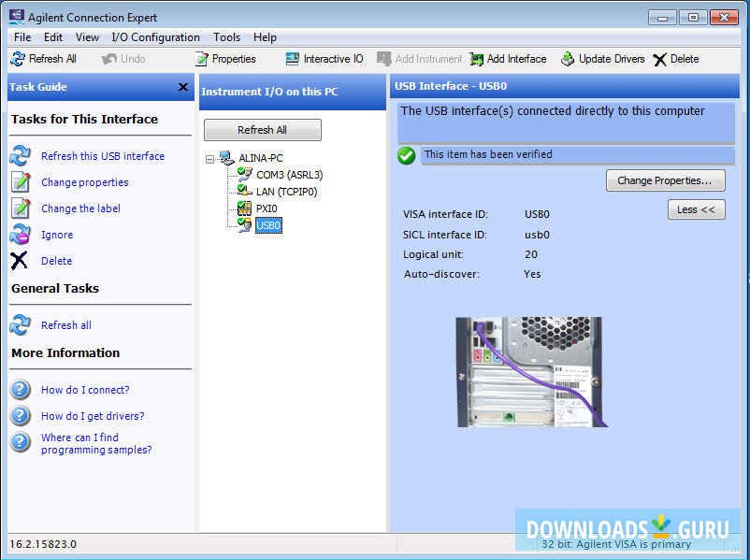Click the PXI0 interface icon
Screen dimensions: 750x560
pyautogui.click(x=244, y=208)
